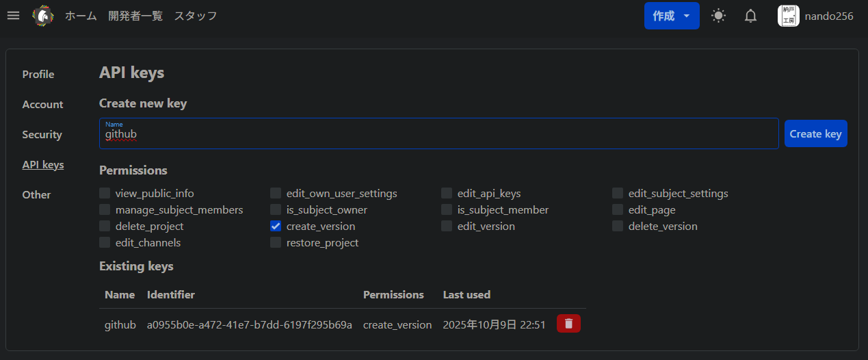Screen dimensions: 868x360
Task: Go to ホーム in the navbar
Action: [81, 16]
